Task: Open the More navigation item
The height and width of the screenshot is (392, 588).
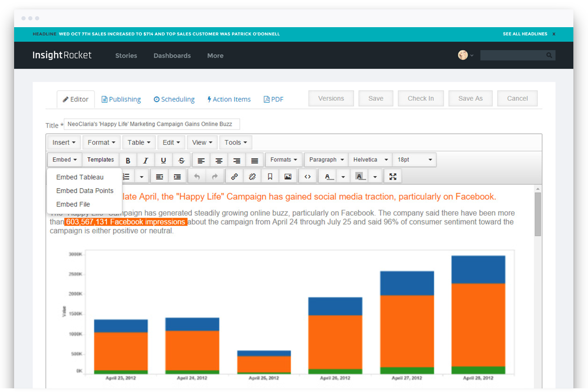Action: point(215,55)
